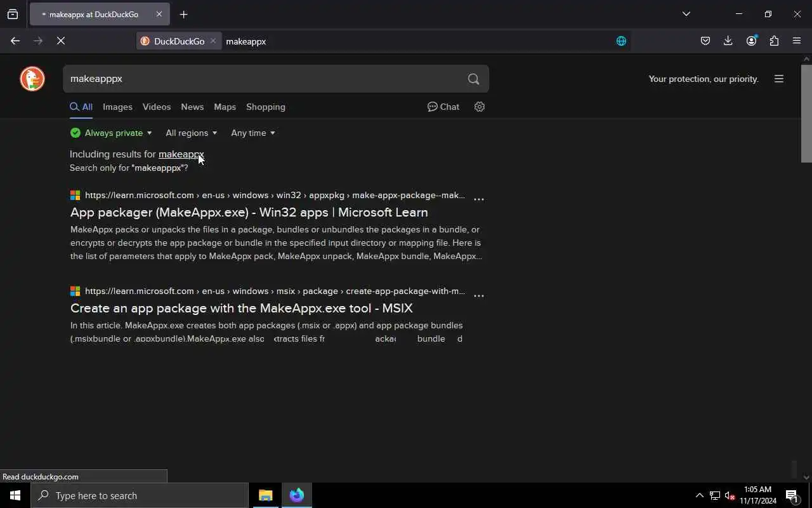The width and height of the screenshot is (812, 508).
Task: Select the All results tab
Action: pos(81,107)
